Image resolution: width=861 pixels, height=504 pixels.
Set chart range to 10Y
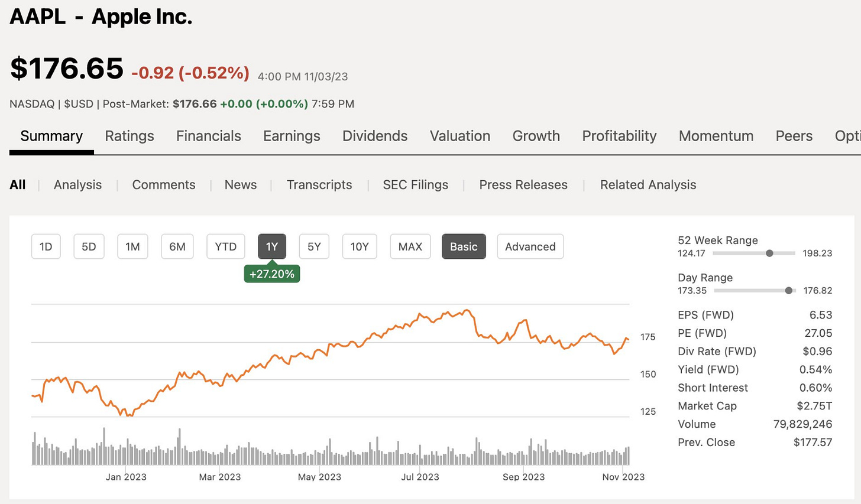tap(360, 246)
